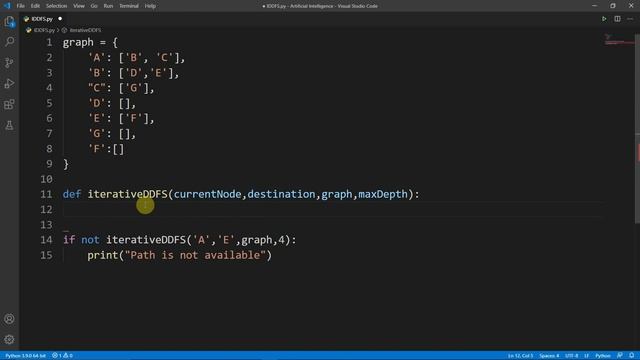640x360 pixels.
Task: Open the Explorer view in activity bar
Action: pyautogui.click(x=9, y=21)
